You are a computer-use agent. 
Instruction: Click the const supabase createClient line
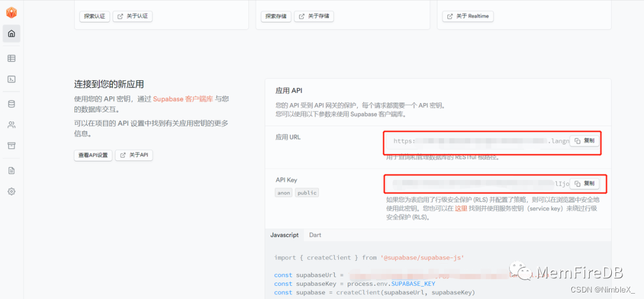click(374, 292)
